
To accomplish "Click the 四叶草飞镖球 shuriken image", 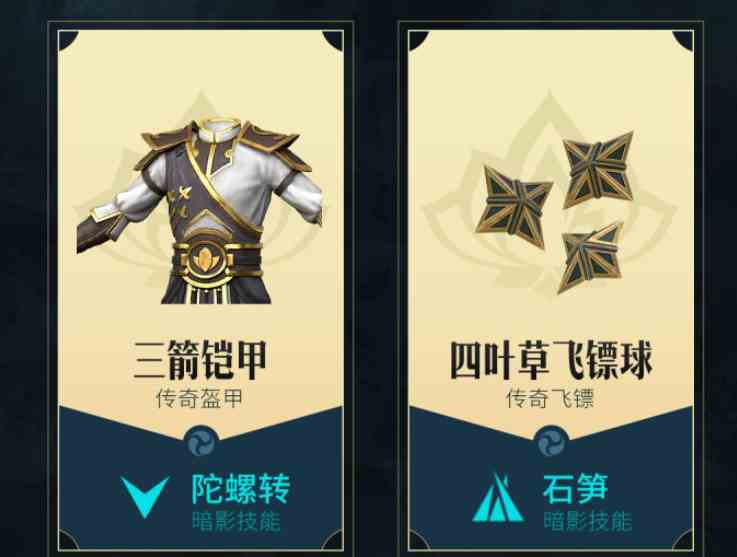I will click(x=555, y=212).
